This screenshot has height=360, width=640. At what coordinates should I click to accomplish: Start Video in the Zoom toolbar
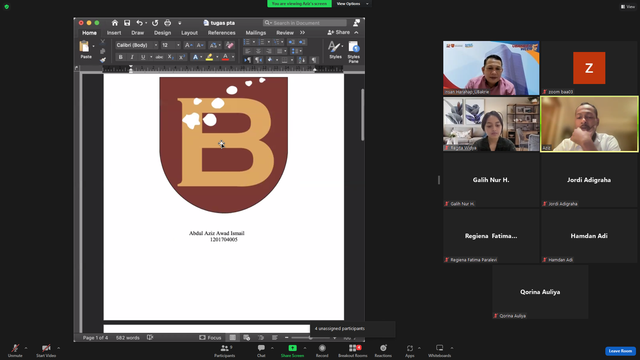pos(46,351)
